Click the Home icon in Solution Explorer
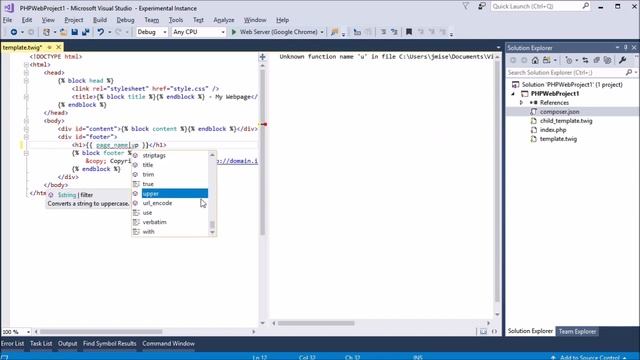The image size is (640, 360). [x=535, y=60]
